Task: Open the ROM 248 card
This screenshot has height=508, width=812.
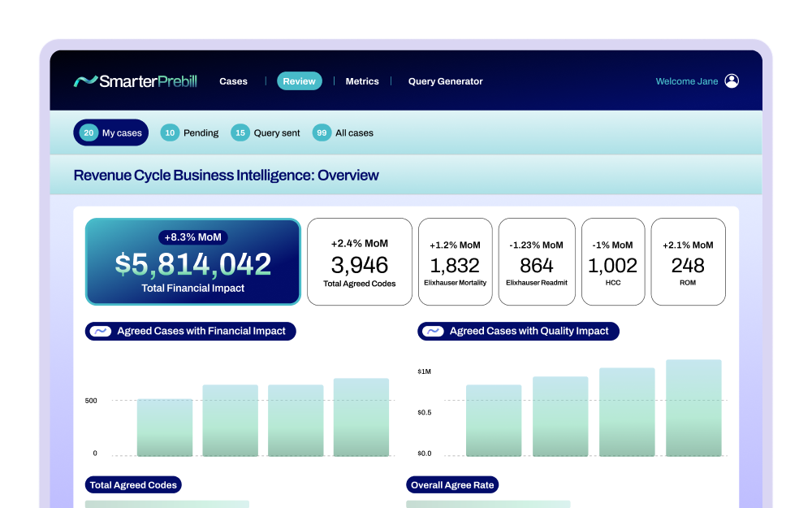Action: click(x=689, y=262)
